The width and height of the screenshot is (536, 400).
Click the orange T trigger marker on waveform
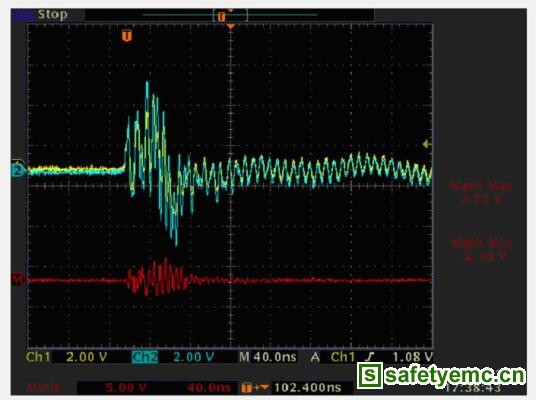click(x=127, y=36)
